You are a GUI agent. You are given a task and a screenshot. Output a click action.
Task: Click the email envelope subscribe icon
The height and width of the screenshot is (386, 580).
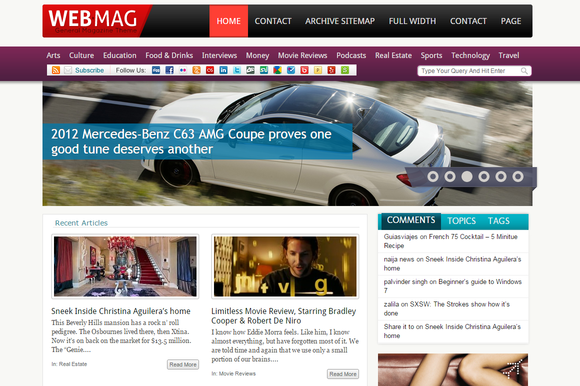point(68,70)
